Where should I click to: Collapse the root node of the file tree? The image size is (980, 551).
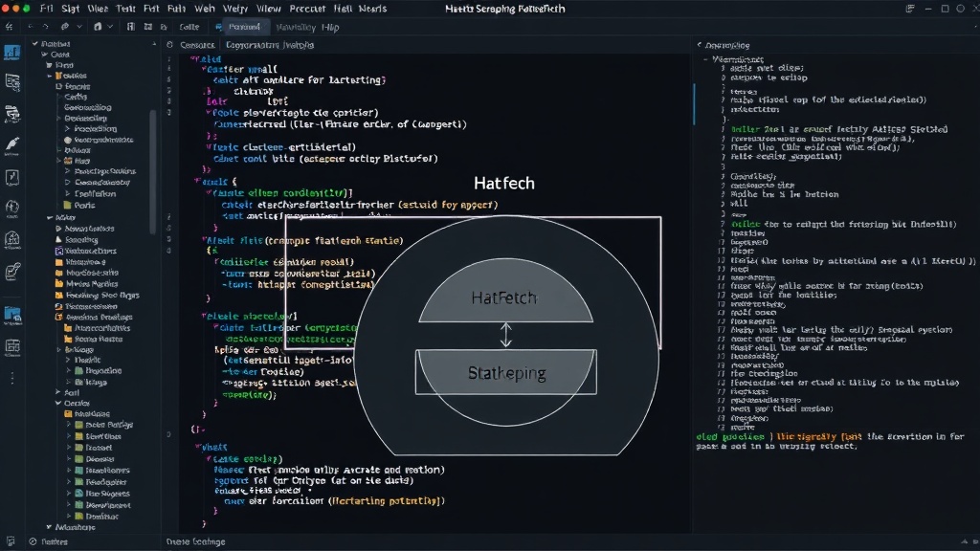click(x=35, y=44)
